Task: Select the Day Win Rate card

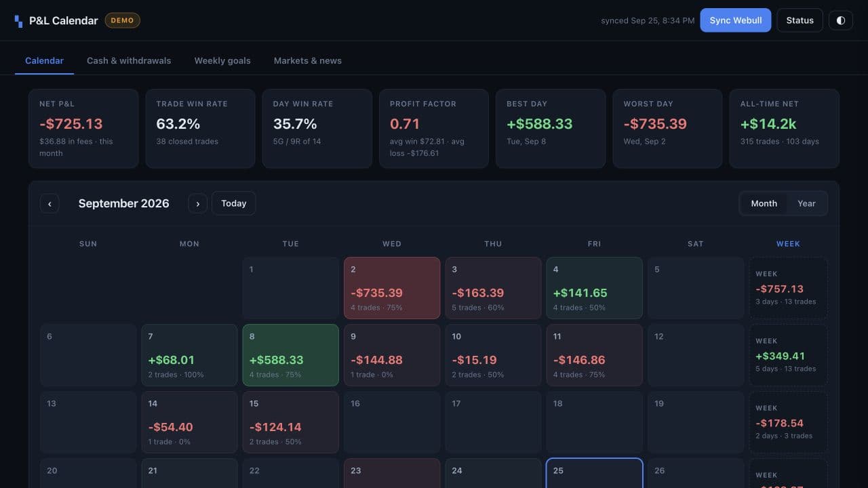Action: click(x=317, y=128)
